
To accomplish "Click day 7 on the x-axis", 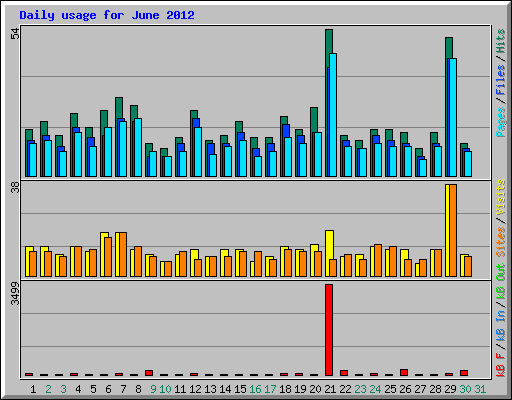I will coord(123,389).
